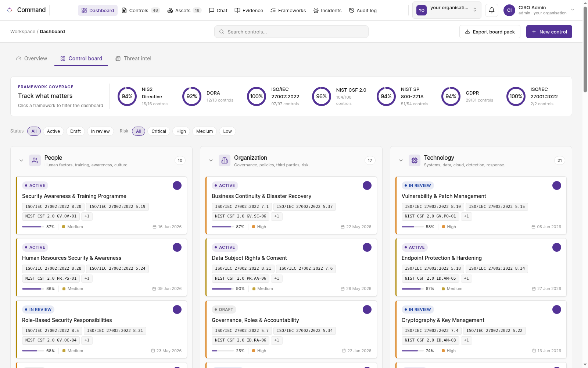The image size is (588, 368).
Task: Click the NIST CSF 2.0 96% ring
Action: tap(322, 96)
